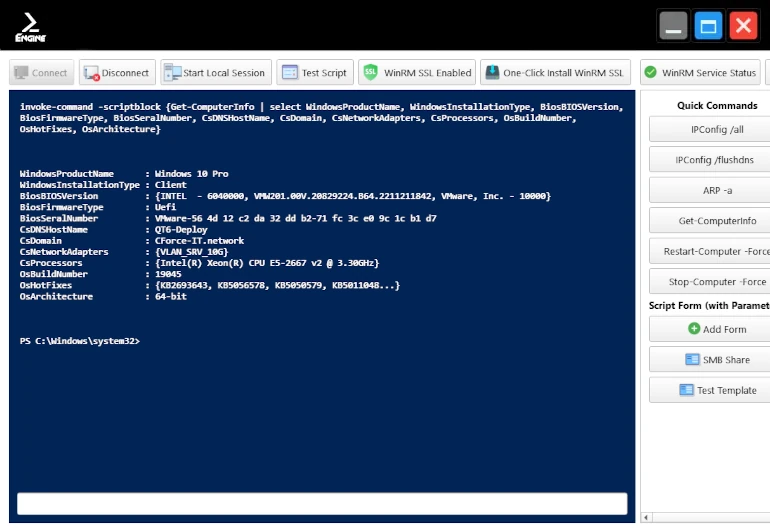This screenshot has width=770, height=532.
Task: Click the Test Script form icon
Action: coord(290,73)
